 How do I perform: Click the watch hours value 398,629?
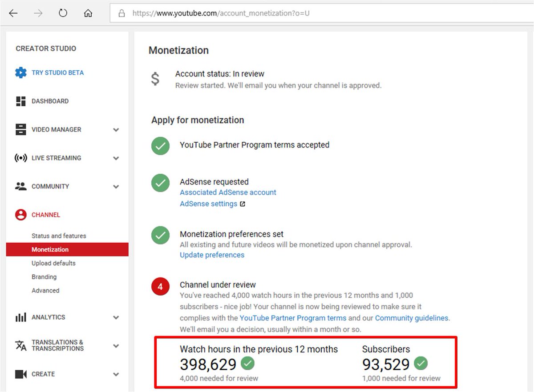point(208,364)
